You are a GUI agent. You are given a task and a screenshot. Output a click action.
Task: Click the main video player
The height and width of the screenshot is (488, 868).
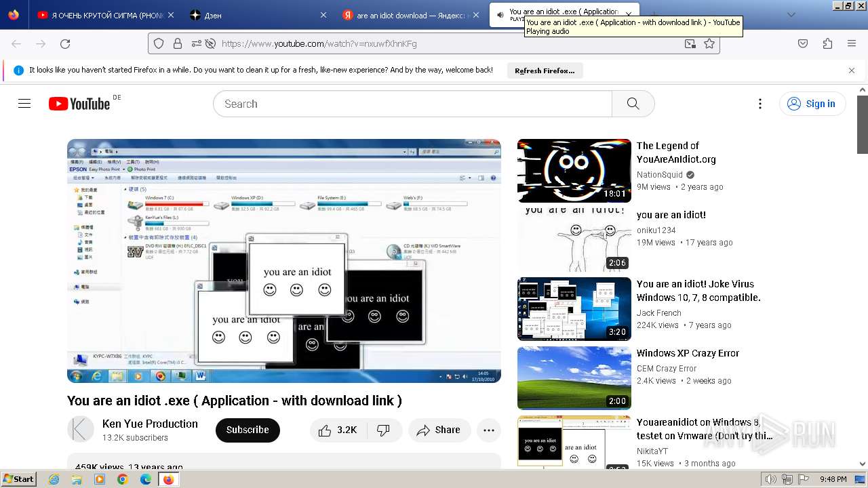pos(284,261)
